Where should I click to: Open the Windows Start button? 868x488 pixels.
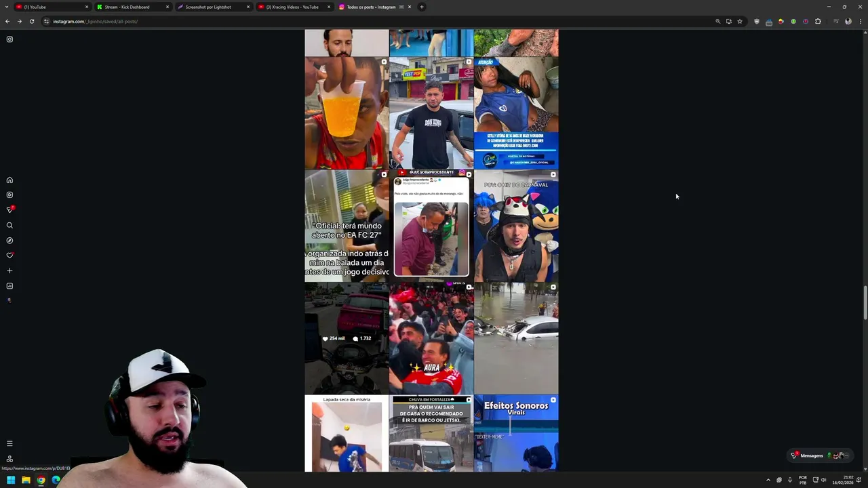[11, 480]
